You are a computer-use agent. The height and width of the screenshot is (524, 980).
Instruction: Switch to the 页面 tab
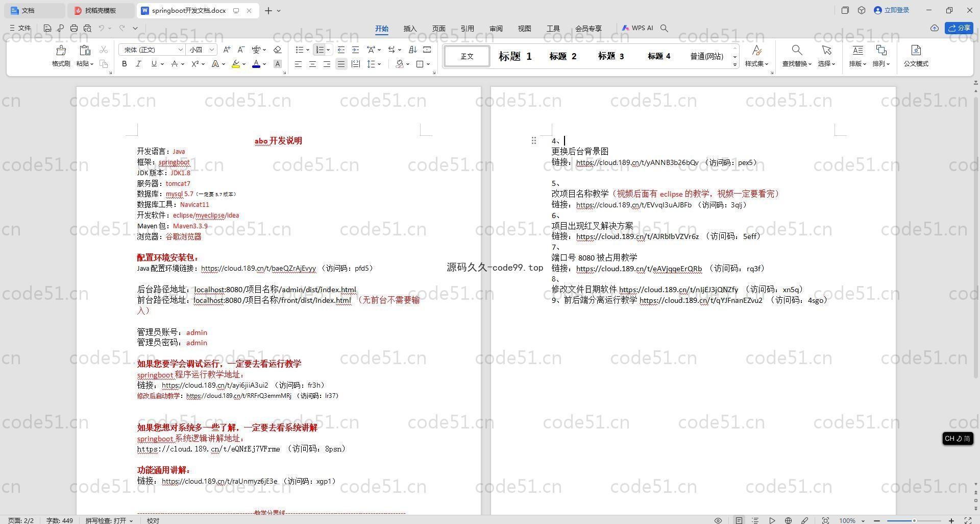coord(438,29)
